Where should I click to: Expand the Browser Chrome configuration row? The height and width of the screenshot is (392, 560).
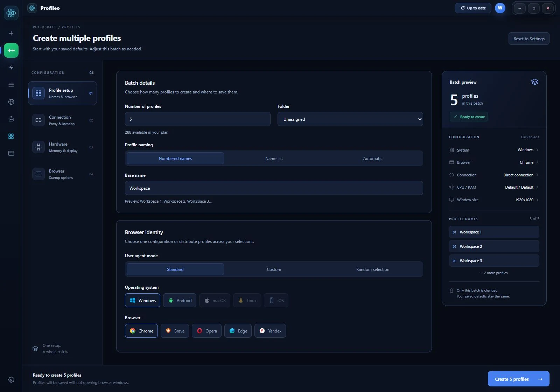(x=494, y=162)
